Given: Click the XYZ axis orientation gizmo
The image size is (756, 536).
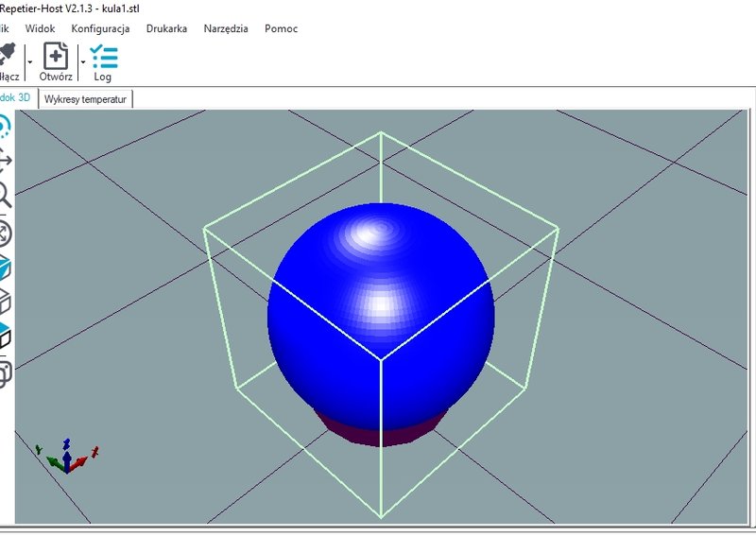Looking at the screenshot, I should click(x=67, y=456).
